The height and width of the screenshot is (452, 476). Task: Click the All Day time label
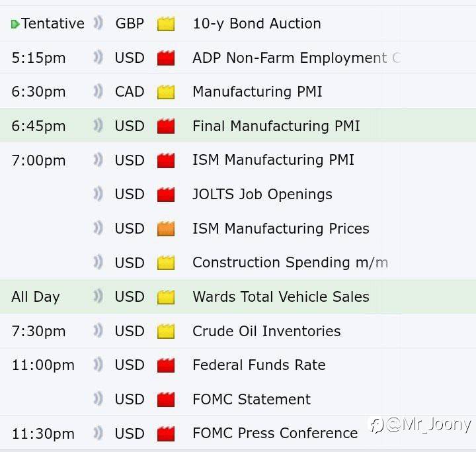(x=36, y=297)
